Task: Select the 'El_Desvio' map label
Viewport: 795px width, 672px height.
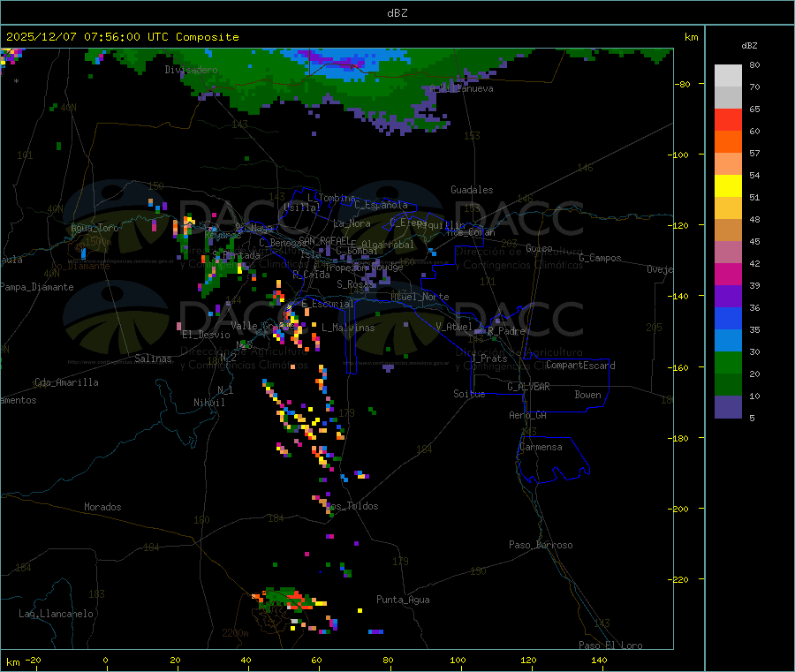Action: [x=206, y=335]
